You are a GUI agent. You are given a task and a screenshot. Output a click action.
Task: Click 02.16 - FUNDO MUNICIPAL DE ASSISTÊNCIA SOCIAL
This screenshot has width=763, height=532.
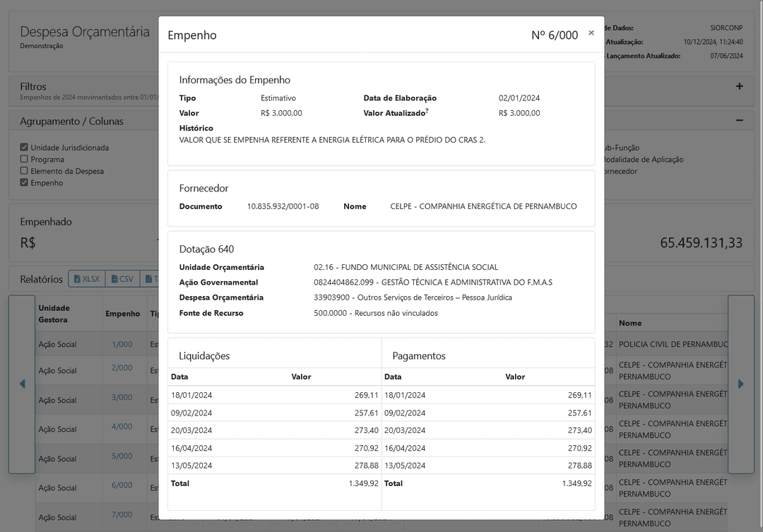click(x=406, y=267)
